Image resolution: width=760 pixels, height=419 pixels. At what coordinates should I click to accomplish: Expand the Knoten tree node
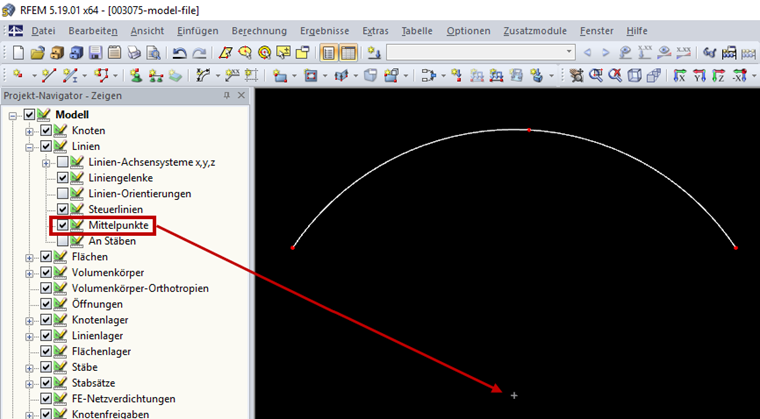point(29,131)
